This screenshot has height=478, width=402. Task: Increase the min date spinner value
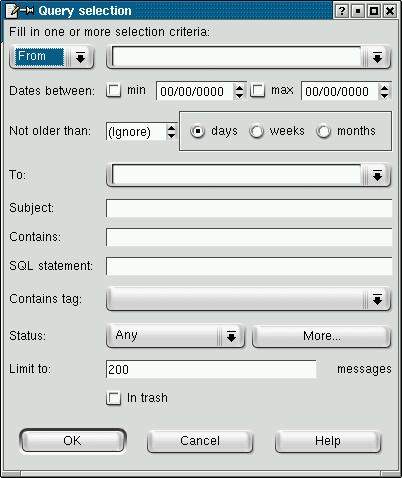pyautogui.click(x=239, y=87)
